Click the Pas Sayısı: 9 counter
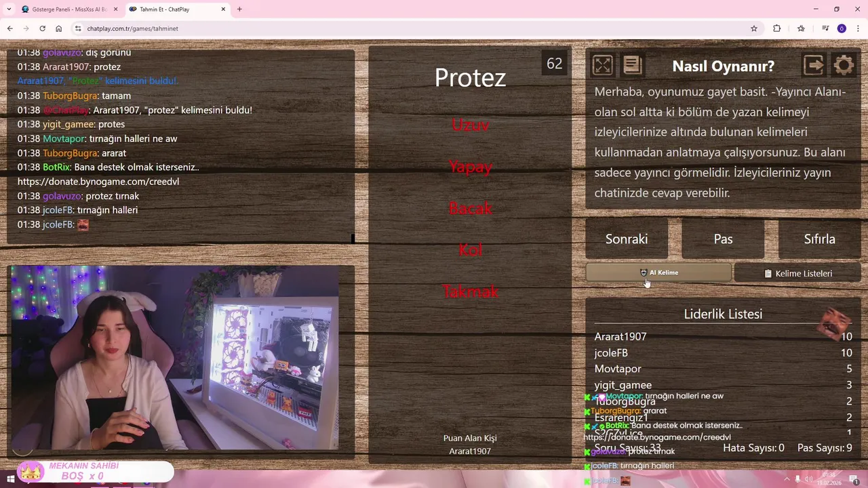Screen dimensions: 868x488 825,447
